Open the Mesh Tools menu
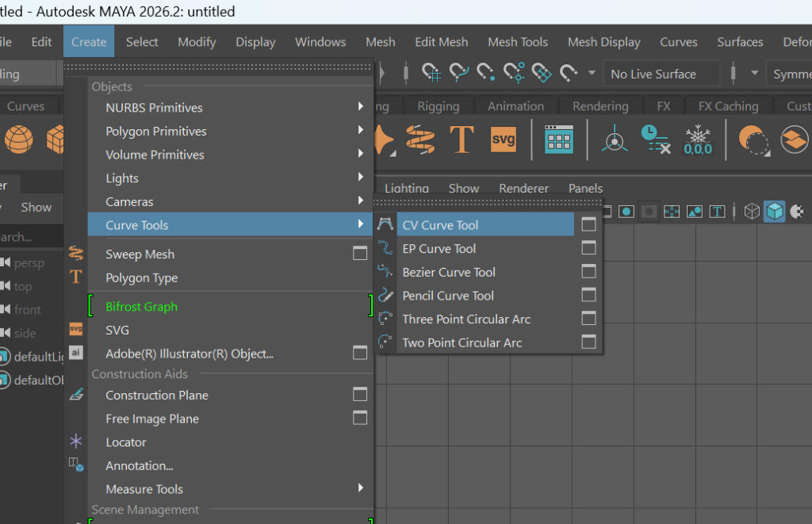This screenshot has height=524, width=812. point(518,42)
